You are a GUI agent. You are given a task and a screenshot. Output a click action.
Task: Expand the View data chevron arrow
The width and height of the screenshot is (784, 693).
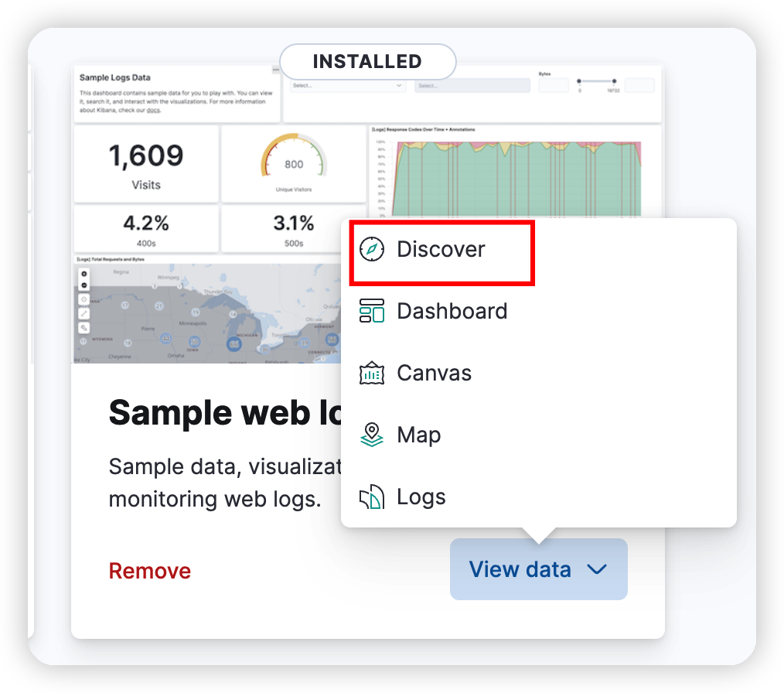pos(596,570)
